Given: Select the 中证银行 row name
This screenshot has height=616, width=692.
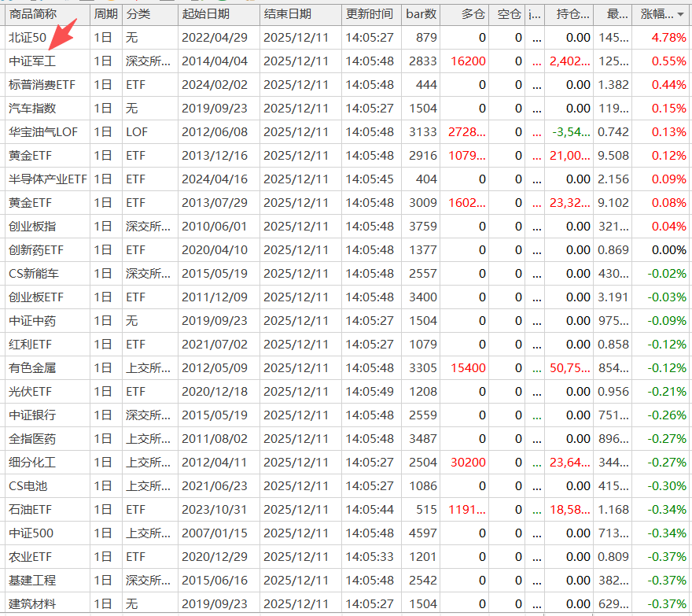Looking at the screenshot, I should tap(32, 415).
